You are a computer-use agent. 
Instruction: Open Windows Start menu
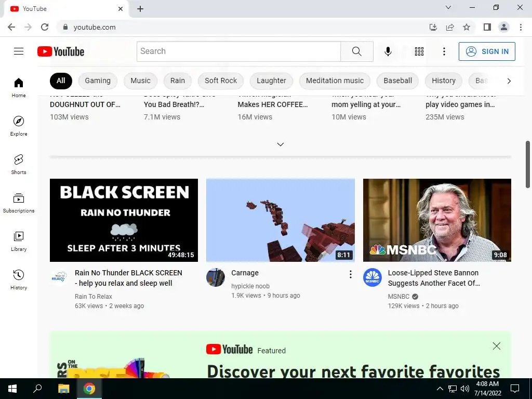pos(12,389)
